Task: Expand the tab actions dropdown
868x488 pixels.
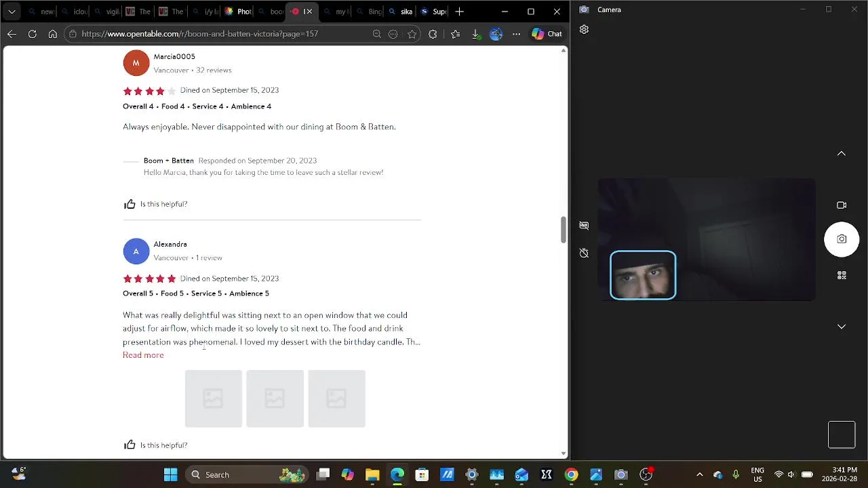Action: coord(12,12)
